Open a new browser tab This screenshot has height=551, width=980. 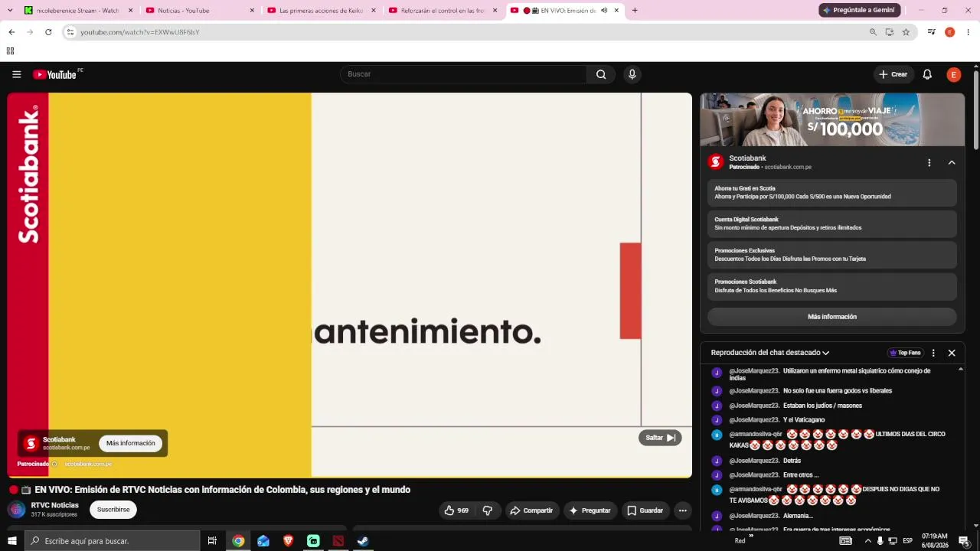click(x=635, y=11)
